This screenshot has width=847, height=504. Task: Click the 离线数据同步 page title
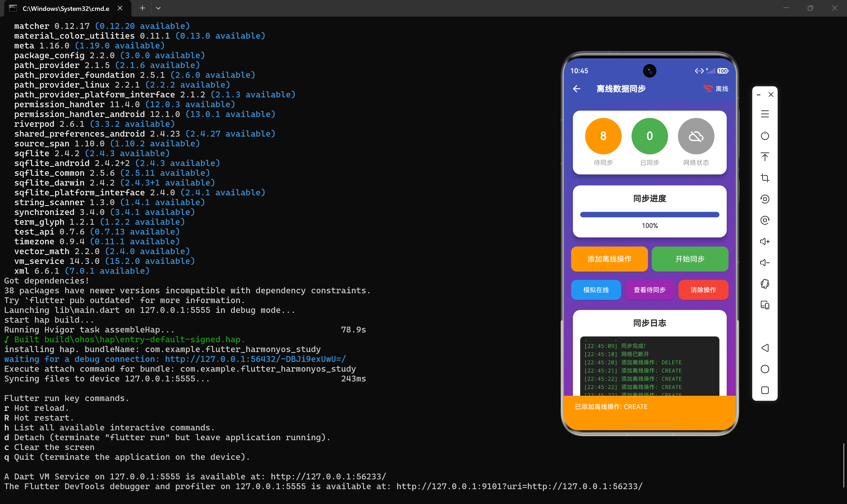click(x=621, y=89)
